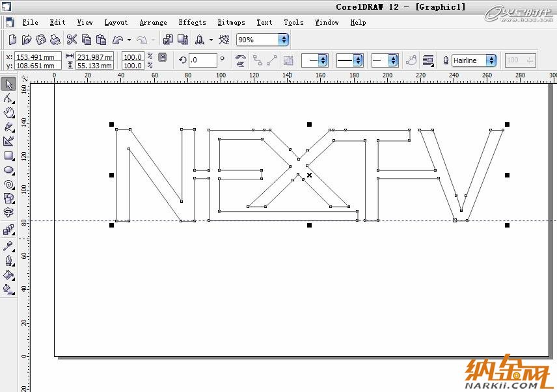Click the object width field 231.987

click(94, 57)
